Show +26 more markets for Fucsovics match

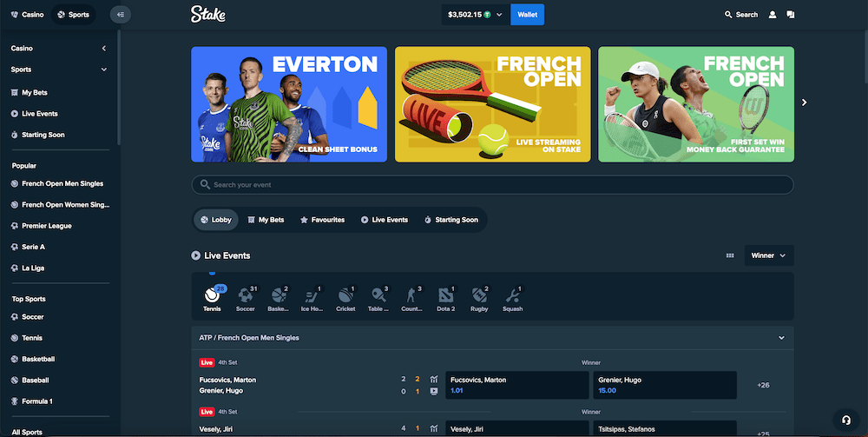coord(763,385)
